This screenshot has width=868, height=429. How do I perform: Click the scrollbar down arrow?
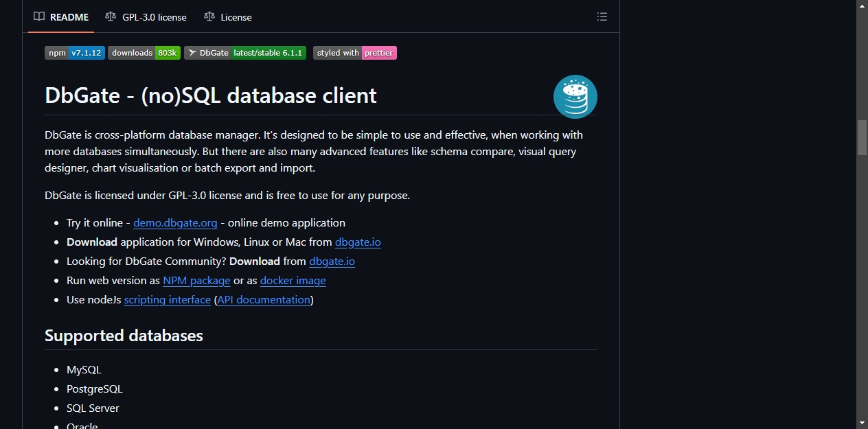[862, 423]
